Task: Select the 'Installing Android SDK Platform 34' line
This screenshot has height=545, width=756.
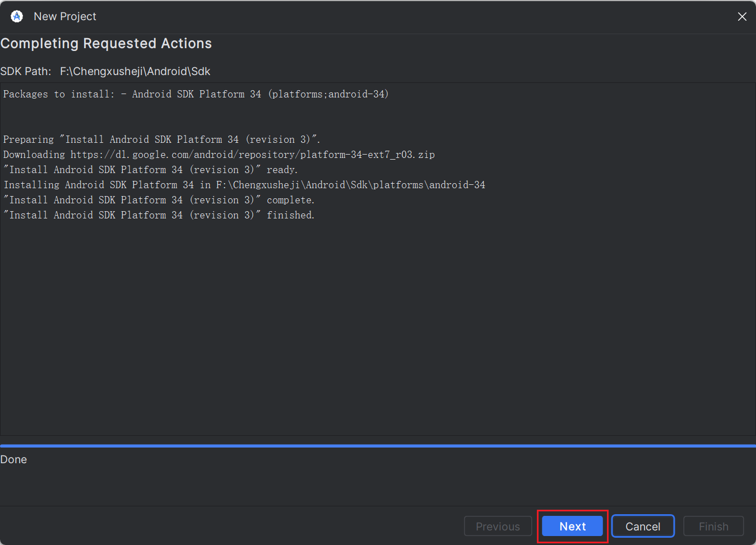Action: (x=244, y=185)
